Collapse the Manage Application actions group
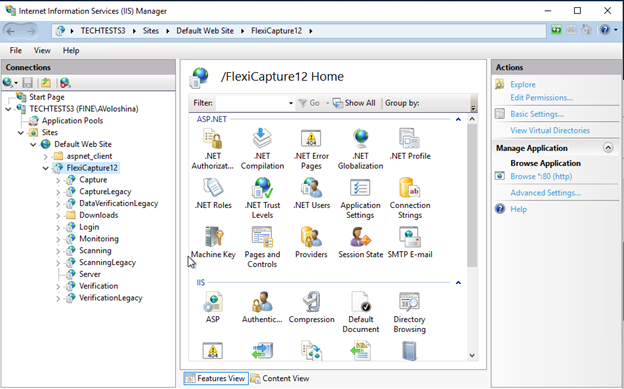 pyautogui.click(x=608, y=148)
